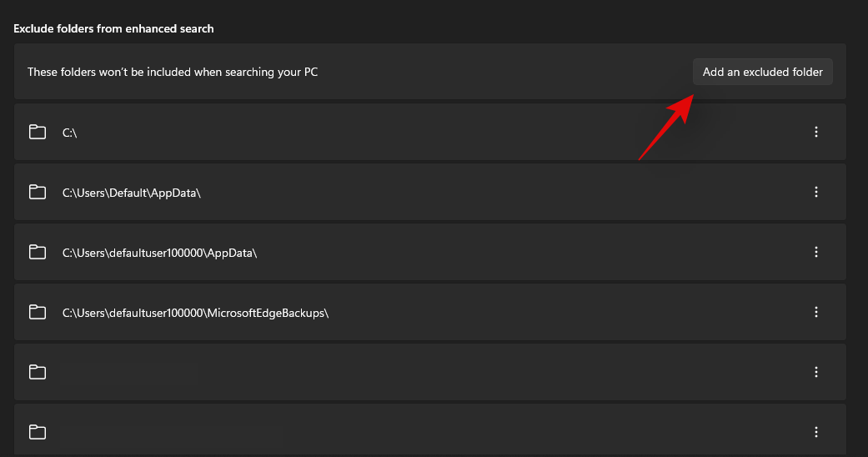This screenshot has width=868, height=457.
Task: Click three-dot icon on the last folder row
Action: pyautogui.click(x=816, y=432)
